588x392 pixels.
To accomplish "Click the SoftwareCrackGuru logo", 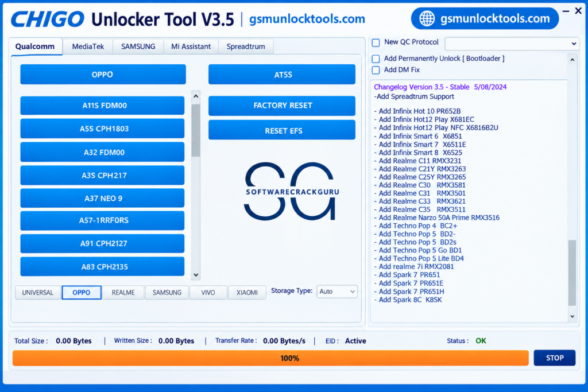I will tap(292, 192).
